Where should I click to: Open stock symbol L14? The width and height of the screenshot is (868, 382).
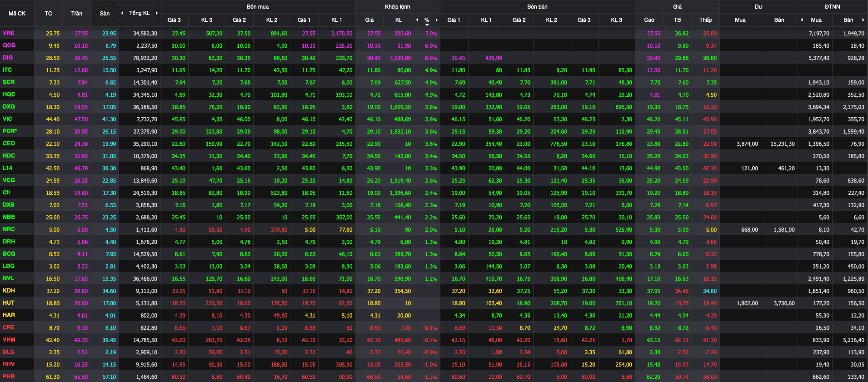pos(8,168)
